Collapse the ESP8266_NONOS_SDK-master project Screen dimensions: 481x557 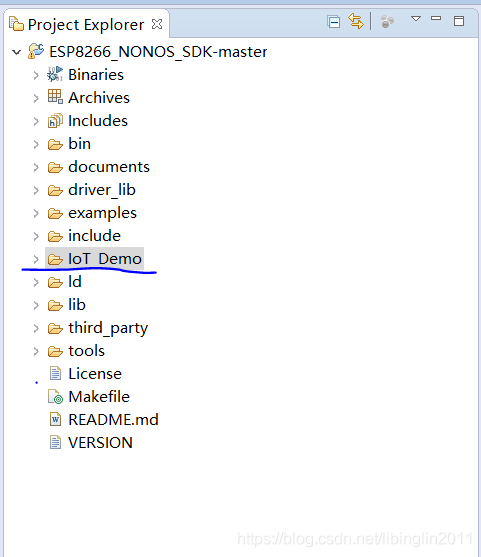coord(16,53)
